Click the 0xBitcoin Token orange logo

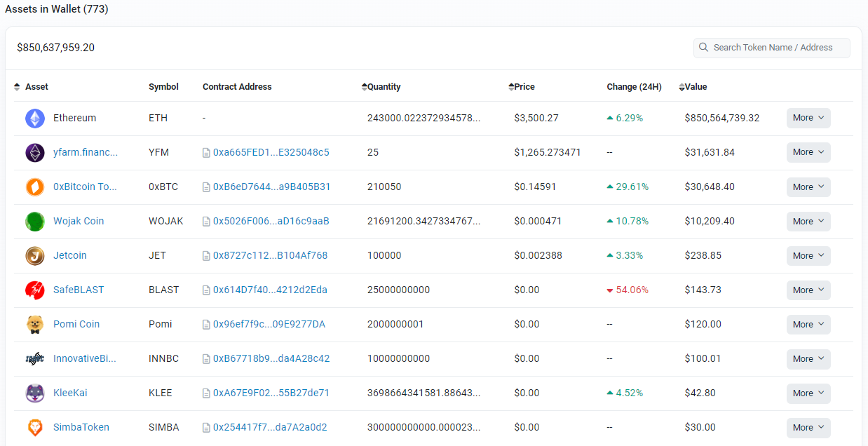(x=35, y=187)
